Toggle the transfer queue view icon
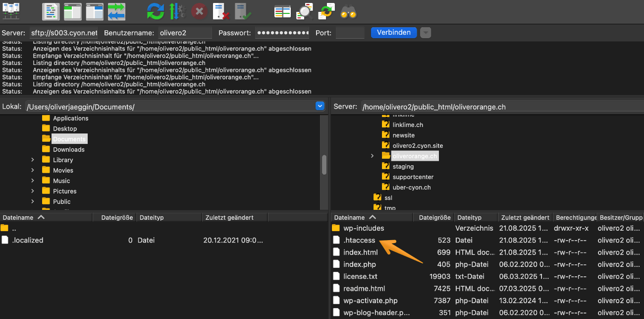Screen dimensions: 644x319 [116, 11]
